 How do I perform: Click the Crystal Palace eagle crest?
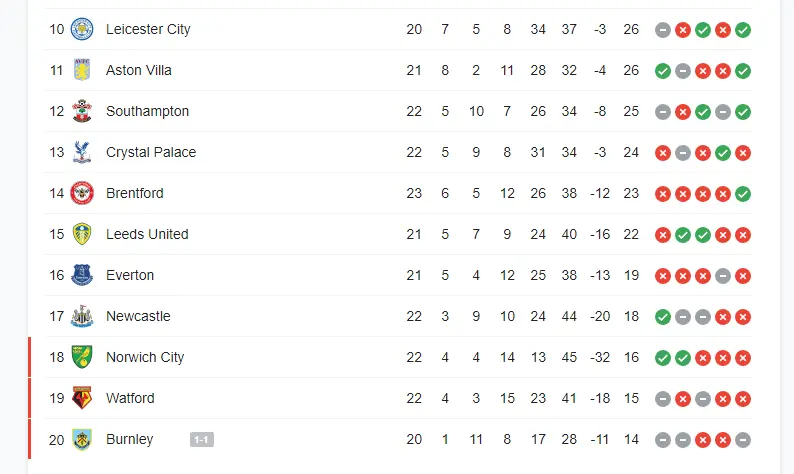[82, 152]
